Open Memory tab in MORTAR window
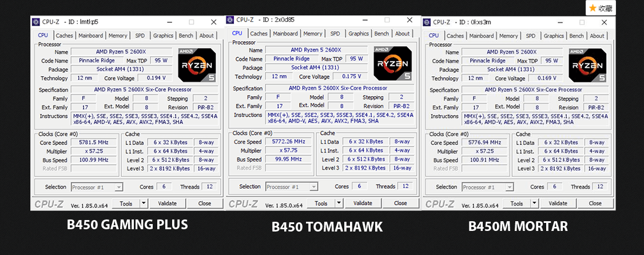This screenshot has width=644, height=255. click(x=509, y=36)
